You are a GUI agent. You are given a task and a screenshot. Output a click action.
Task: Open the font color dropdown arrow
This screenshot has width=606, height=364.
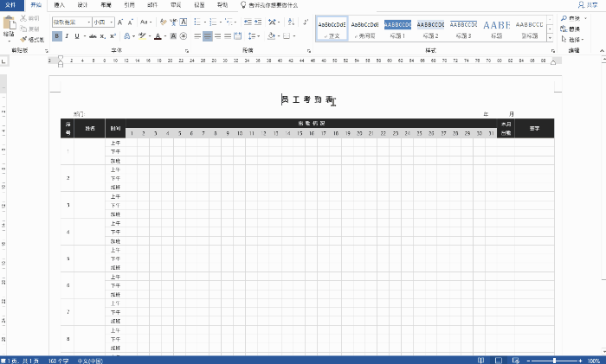[x=164, y=36]
